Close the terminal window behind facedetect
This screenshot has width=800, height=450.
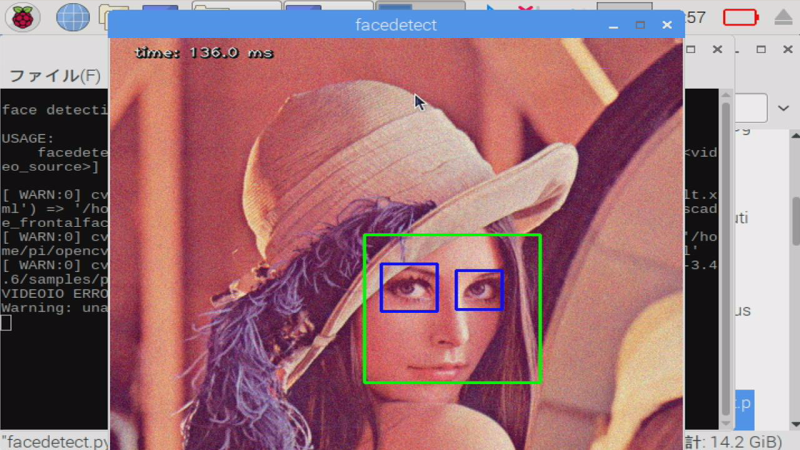click(x=717, y=49)
